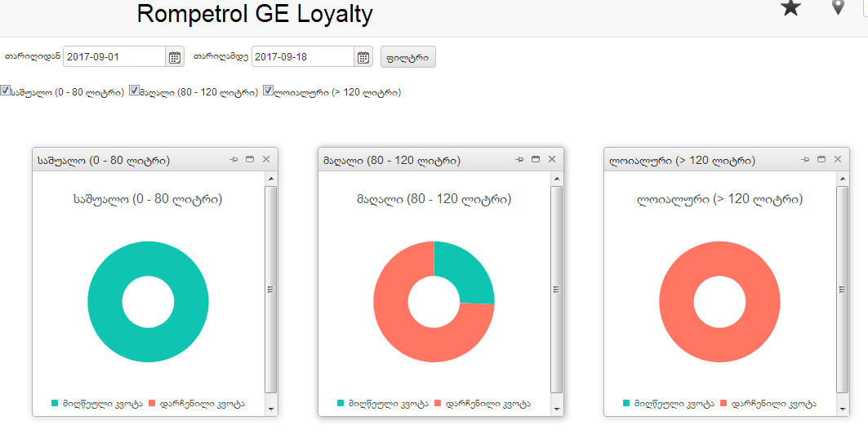Click the end date field 2017-09-18

coord(302,57)
